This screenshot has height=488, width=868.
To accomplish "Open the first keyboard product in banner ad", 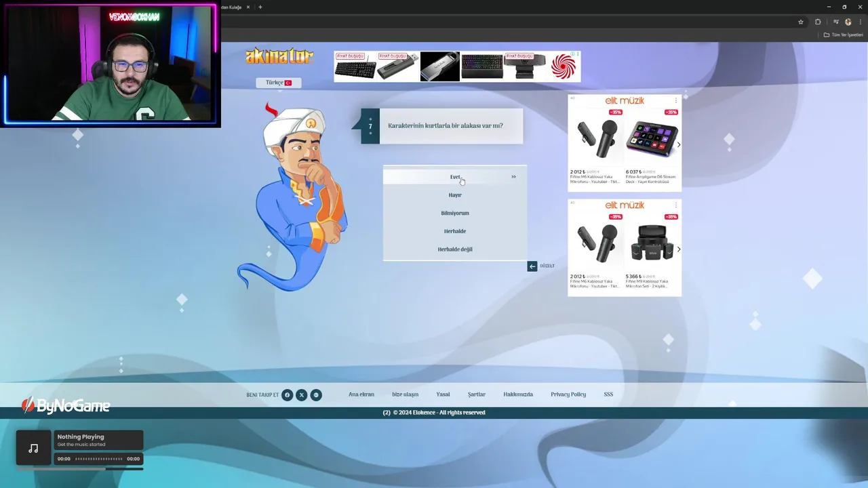I will coord(355,66).
